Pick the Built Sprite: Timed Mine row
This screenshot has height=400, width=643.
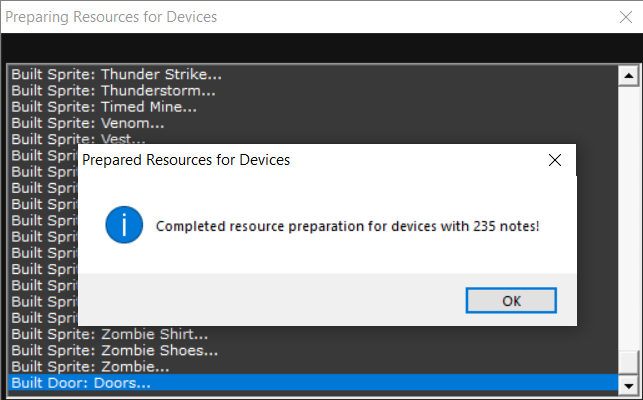tap(313, 107)
